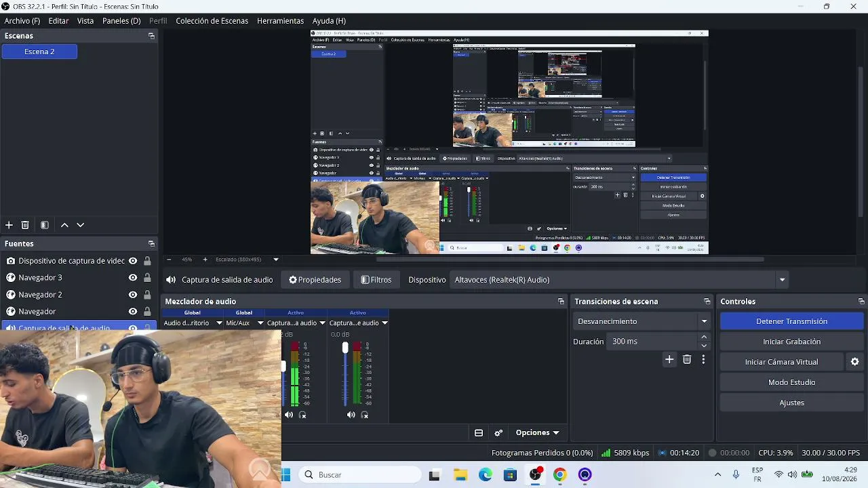Click the camera icon of Dispositivo de captura source
The height and width of the screenshot is (488, 868).
11,261
